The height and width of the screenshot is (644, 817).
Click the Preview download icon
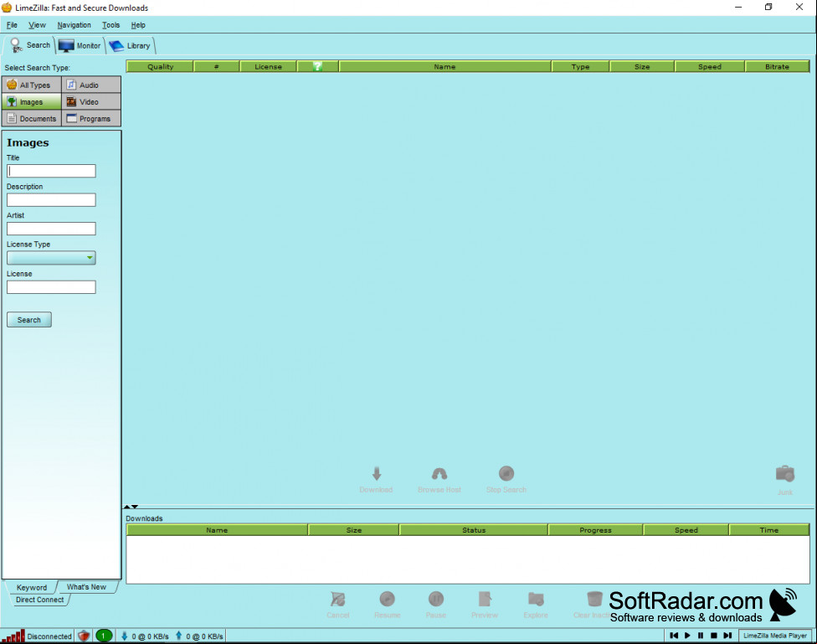click(485, 599)
